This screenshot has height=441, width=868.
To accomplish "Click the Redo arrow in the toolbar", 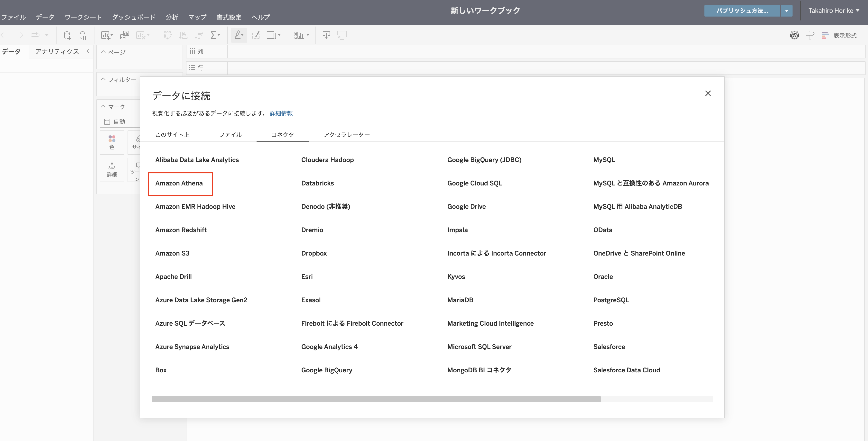I will click(20, 35).
